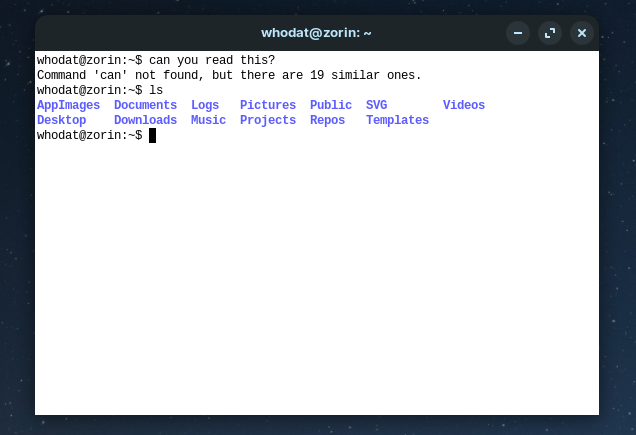Screen dimensions: 636x435
Task: Close the terminal window
Action: tap(582, 33)
